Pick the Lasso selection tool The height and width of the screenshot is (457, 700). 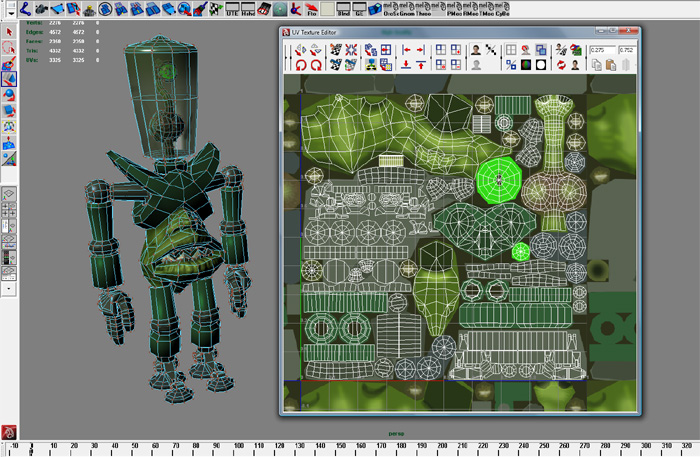9,48
